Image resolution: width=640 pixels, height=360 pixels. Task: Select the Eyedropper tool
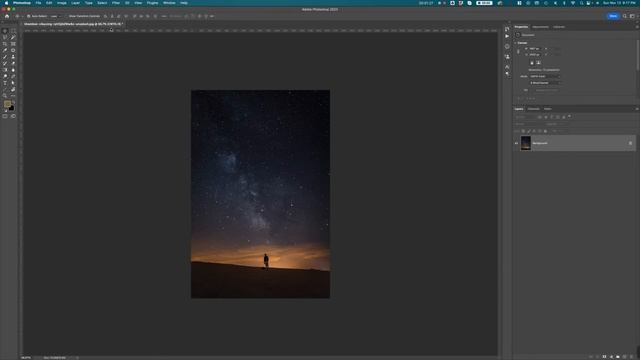coord(5,50)
